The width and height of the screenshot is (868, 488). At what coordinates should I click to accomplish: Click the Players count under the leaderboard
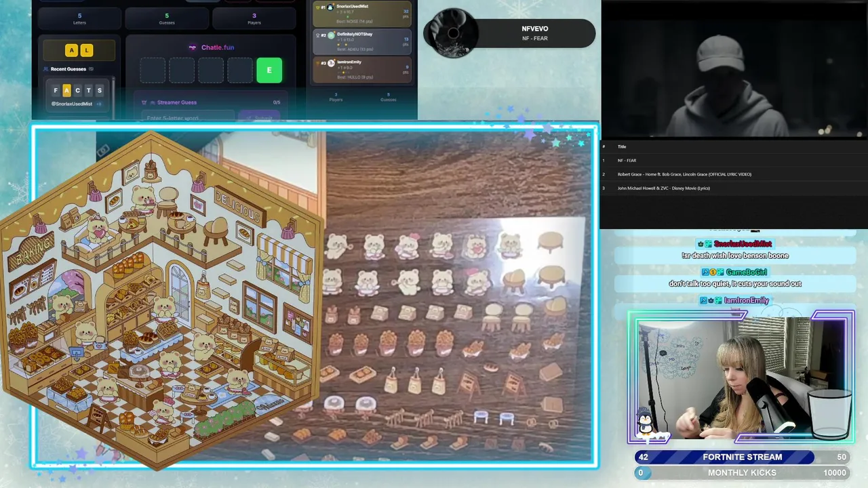336,97
